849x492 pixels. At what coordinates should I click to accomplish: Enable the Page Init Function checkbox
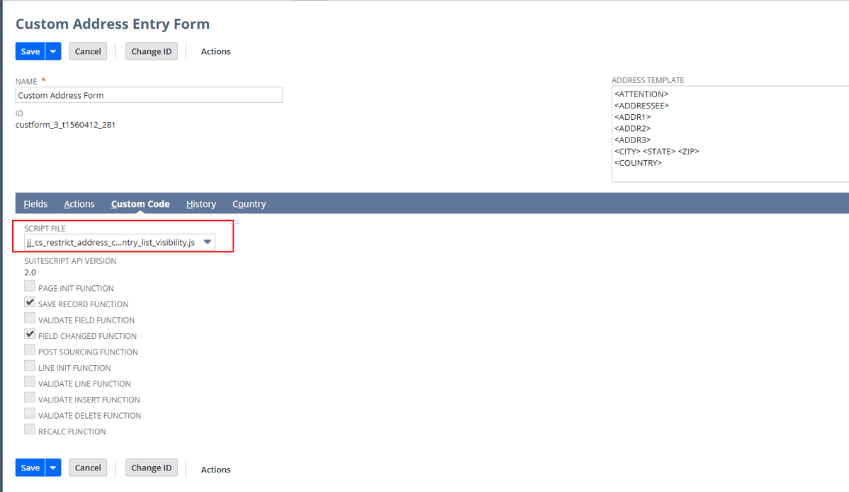click(30, 287)
